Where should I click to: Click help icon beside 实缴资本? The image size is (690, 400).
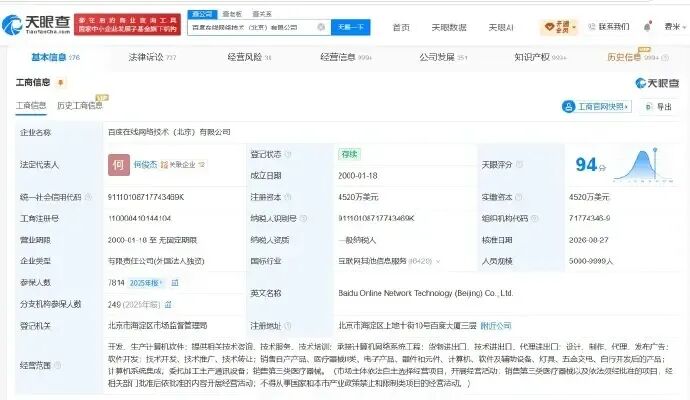click(519, 197)
